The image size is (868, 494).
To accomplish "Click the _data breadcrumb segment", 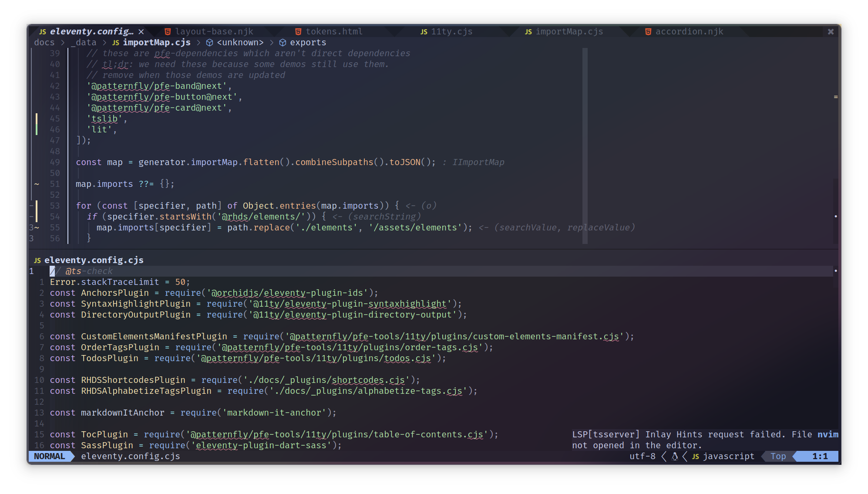I will tap(84, 42).
